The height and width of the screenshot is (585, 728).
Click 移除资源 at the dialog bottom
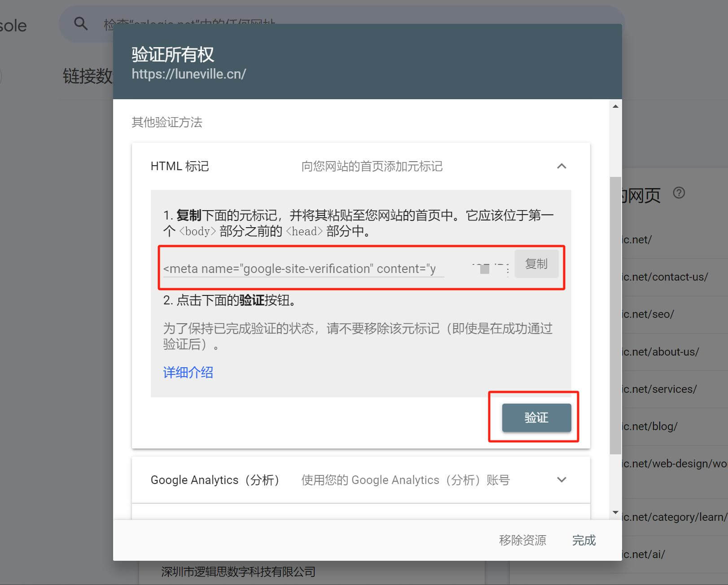[x=522, y=540]
